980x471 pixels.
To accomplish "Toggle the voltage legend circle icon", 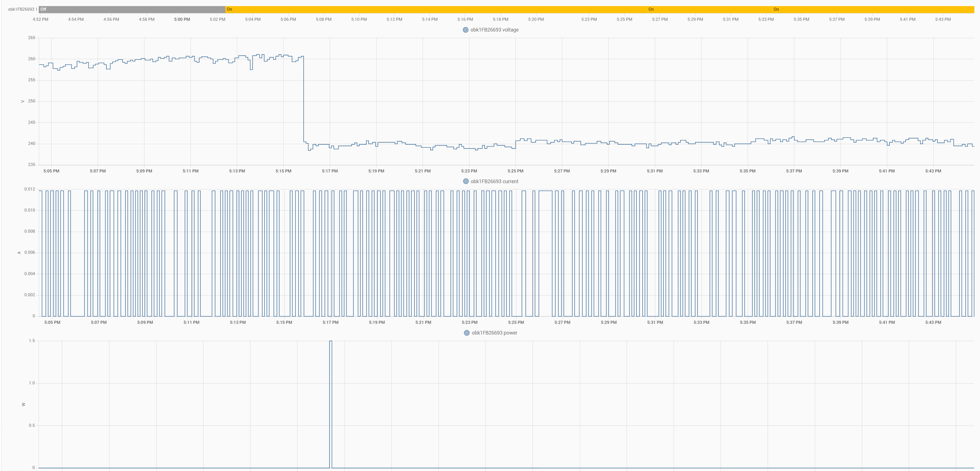I will [465, 30].
